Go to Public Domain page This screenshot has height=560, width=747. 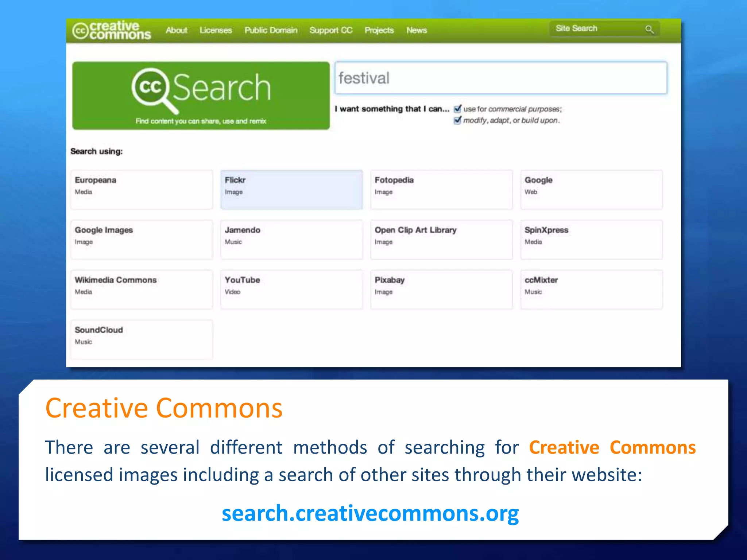tap(271, 30)
